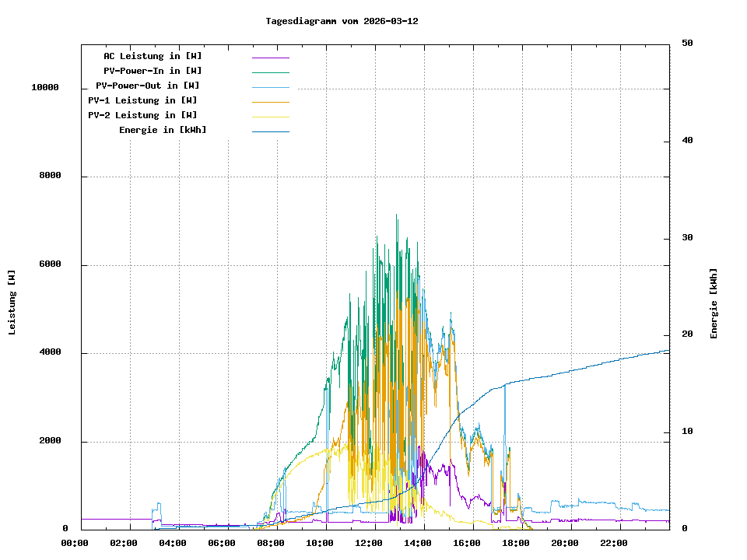Screen dimensions: 747x560
Task: Click the yellow PV-2 Leistung line sample
Action: [x=270, y=116]
